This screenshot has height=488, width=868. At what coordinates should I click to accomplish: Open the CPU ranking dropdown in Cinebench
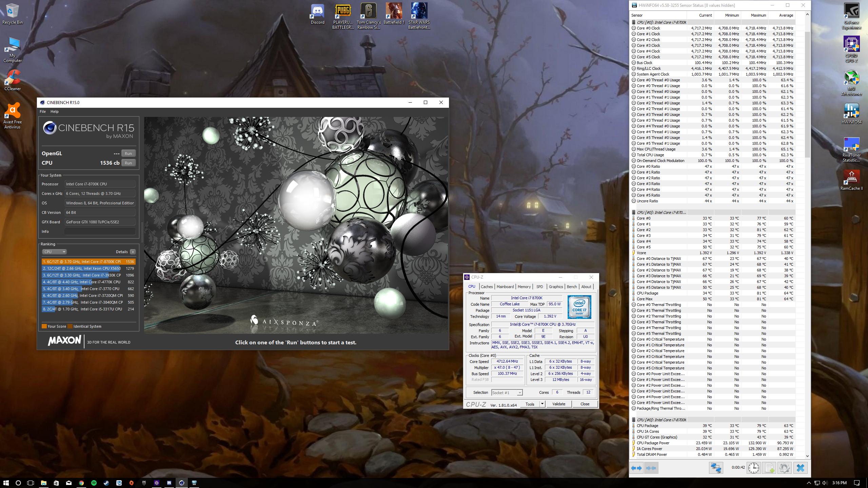point(54,252)
